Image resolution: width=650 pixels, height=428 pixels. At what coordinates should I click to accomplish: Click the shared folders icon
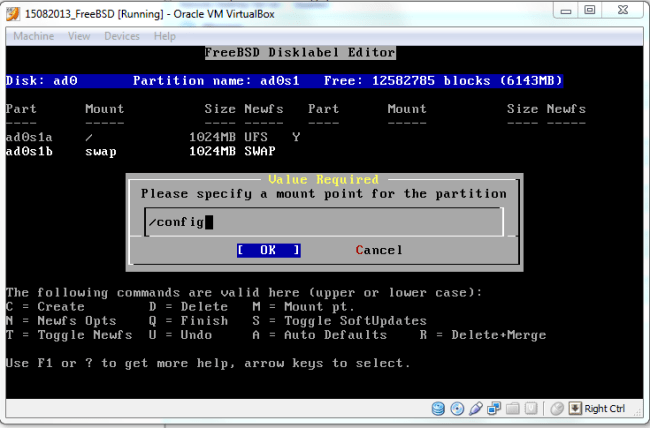point(510,409)
